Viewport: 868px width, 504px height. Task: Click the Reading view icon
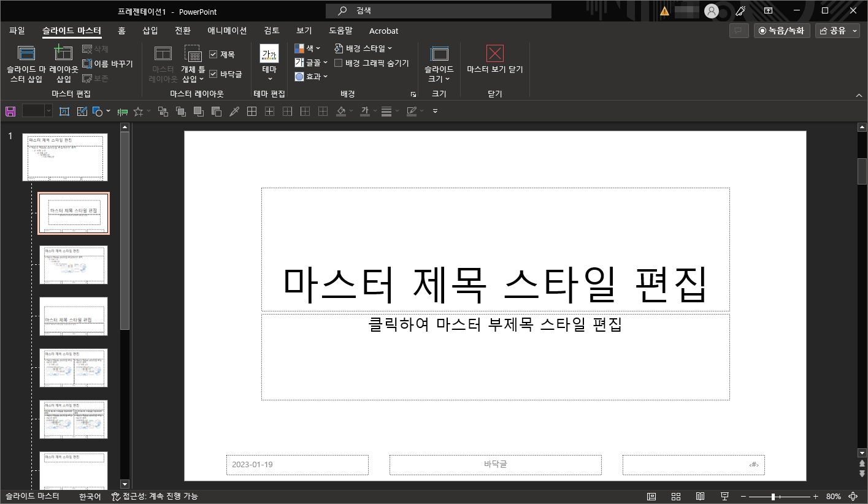700,496
